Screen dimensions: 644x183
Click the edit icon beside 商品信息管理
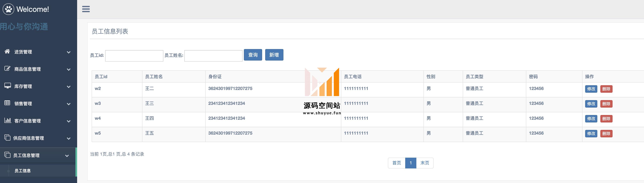(x=7, y=68)
